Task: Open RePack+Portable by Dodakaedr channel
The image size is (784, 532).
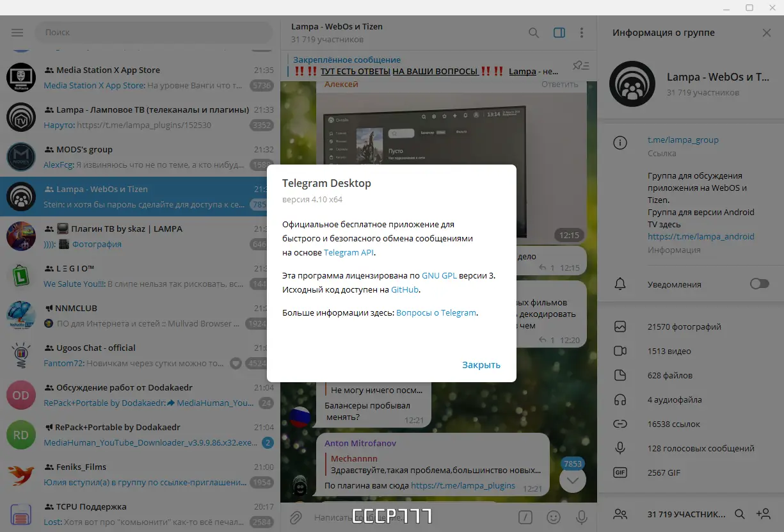Action: point(140,435)
